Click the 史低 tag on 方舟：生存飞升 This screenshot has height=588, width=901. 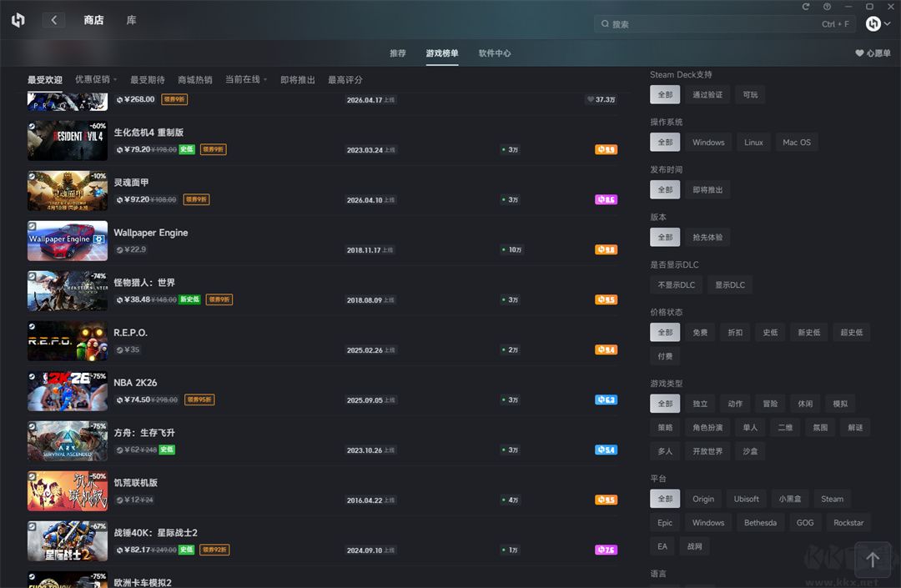point(167,450)
